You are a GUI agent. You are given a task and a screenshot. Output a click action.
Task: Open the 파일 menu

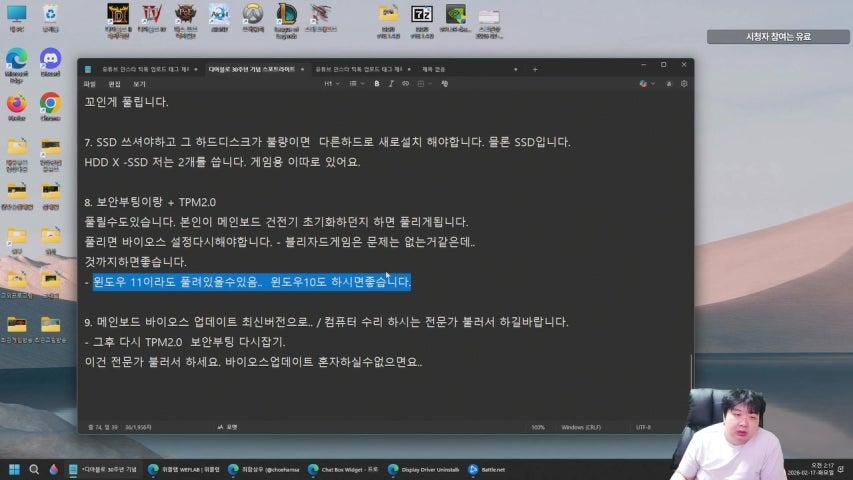[90, 84]
